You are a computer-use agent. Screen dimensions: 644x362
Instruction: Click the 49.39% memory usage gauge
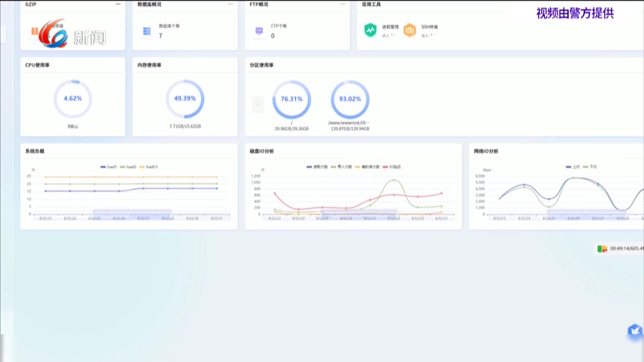coord(185,99)
